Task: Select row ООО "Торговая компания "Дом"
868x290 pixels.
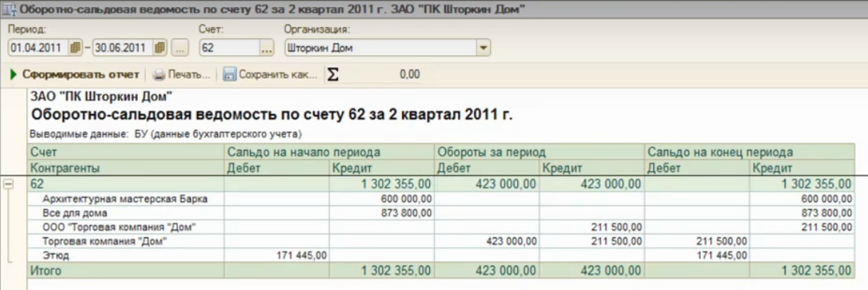Action: (x=440, y=227)
